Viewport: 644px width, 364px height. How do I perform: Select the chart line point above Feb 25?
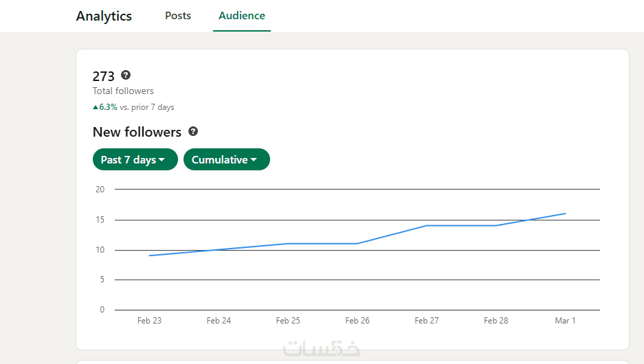coord(288,244)
